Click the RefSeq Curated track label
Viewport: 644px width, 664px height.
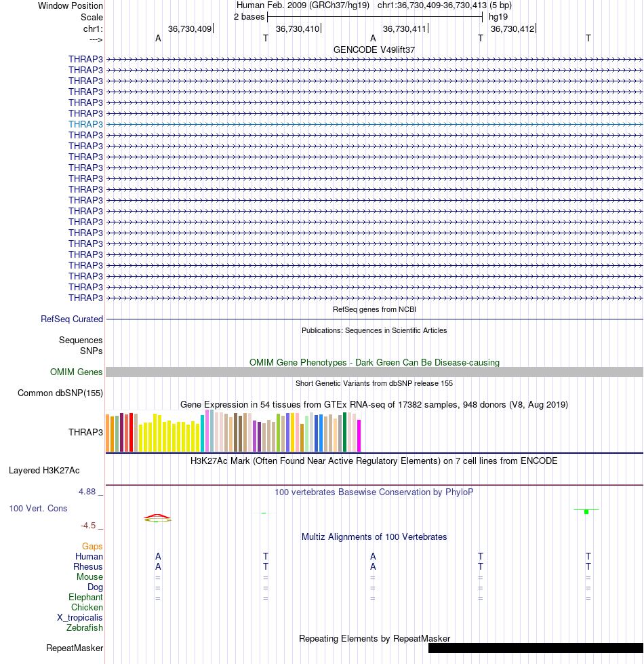point(72,319)
